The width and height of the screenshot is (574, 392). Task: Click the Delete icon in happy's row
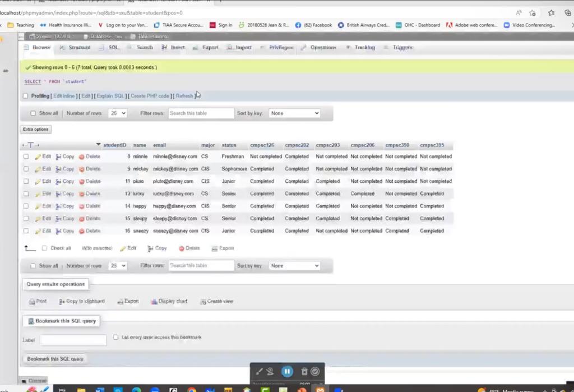(82, 206)
